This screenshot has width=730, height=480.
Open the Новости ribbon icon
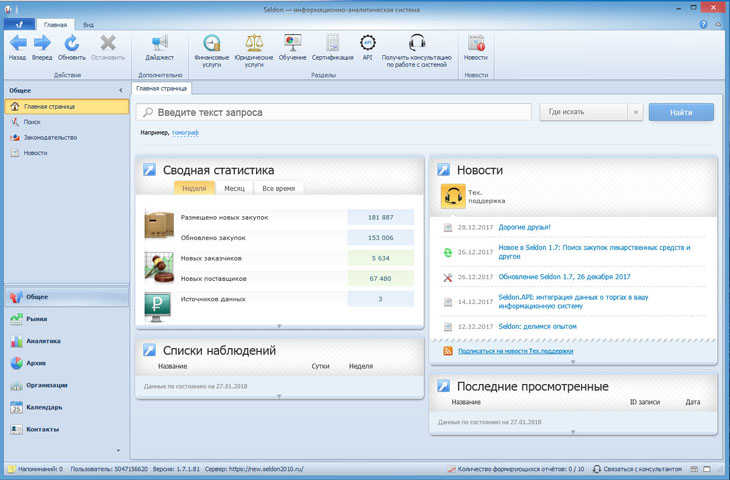click(475, 43)
